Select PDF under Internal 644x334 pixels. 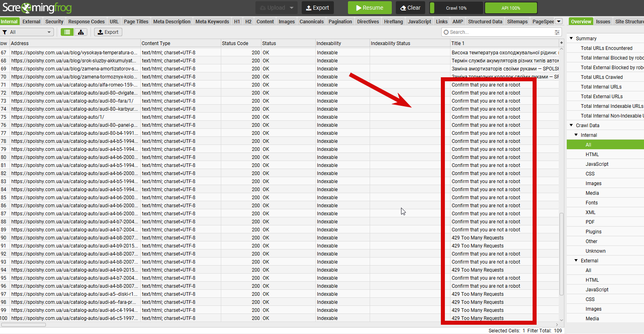pos(590,222)
